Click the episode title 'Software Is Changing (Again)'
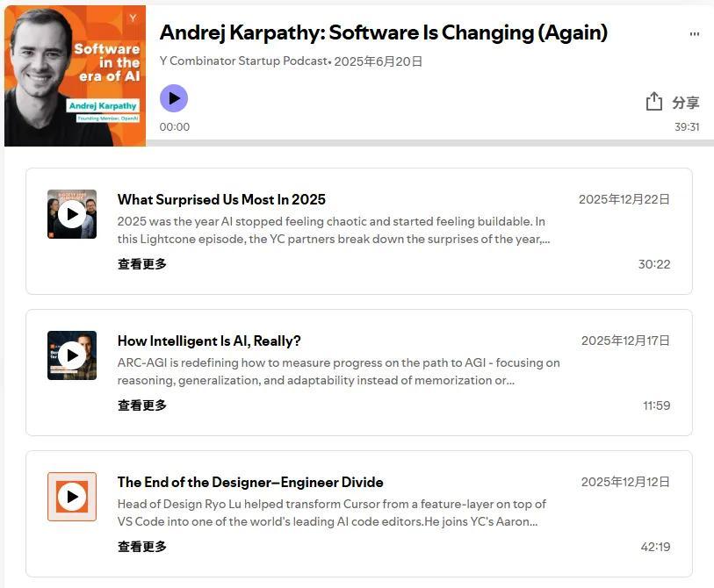Image resolution: width=714 pixels, height=588 pixels. [383, 32]
